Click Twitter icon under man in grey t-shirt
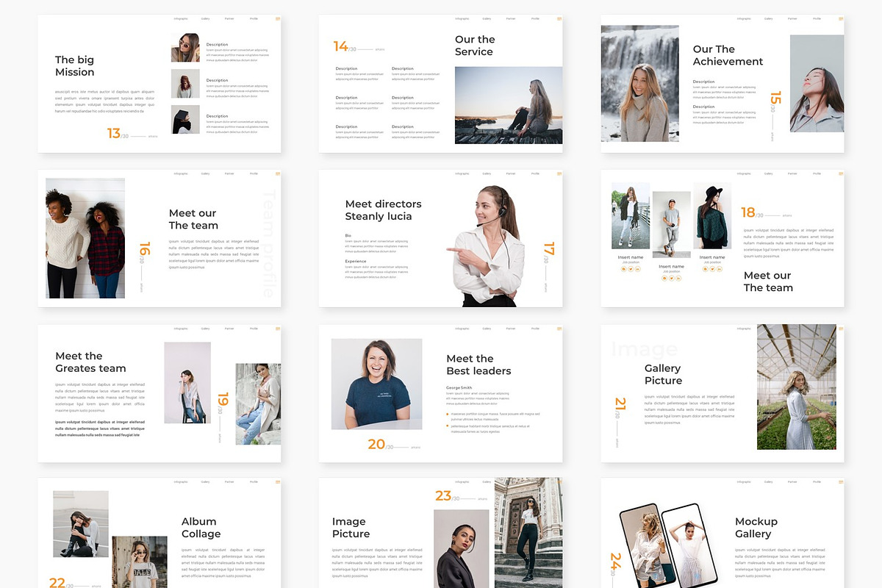882x588 pixels. (671, 279)
